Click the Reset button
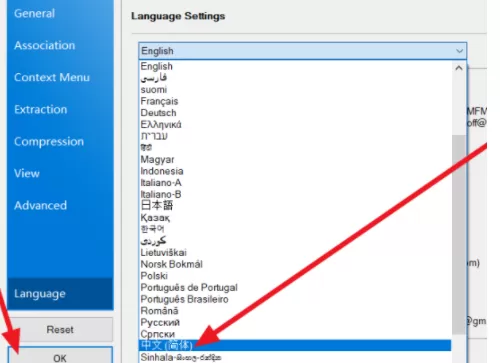The width and height of the screenshot is (500, 363). (x=60, y=329)
